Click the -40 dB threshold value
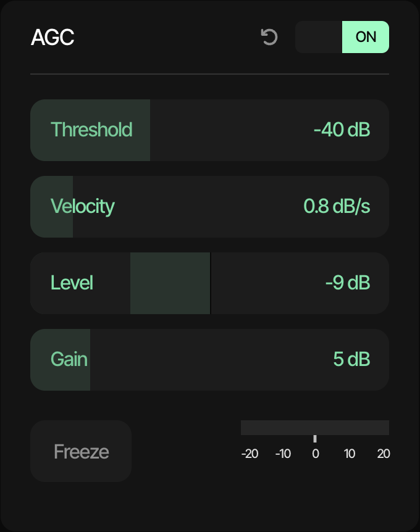 (342, 130)
